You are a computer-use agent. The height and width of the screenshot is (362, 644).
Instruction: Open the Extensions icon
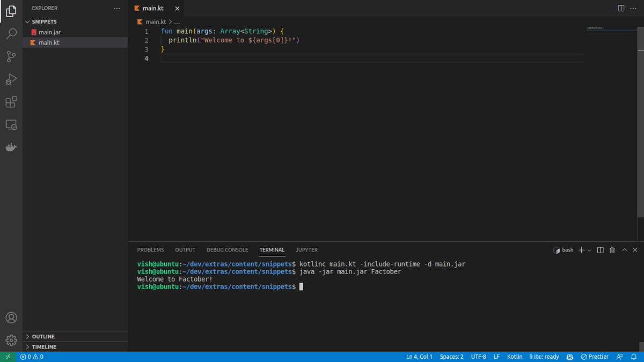pos(11,101)
